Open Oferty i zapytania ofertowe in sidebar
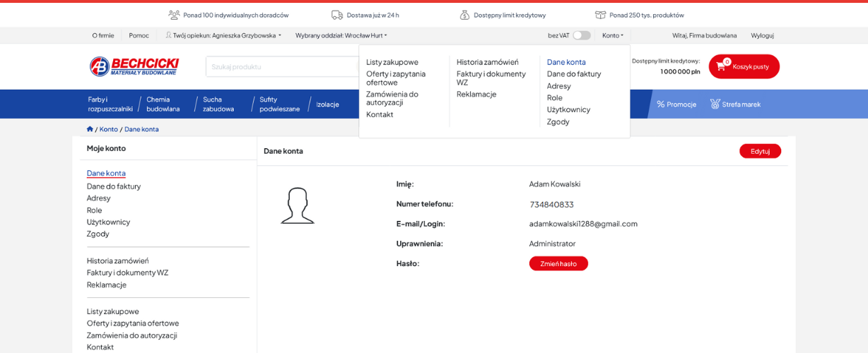 point(133,323)
